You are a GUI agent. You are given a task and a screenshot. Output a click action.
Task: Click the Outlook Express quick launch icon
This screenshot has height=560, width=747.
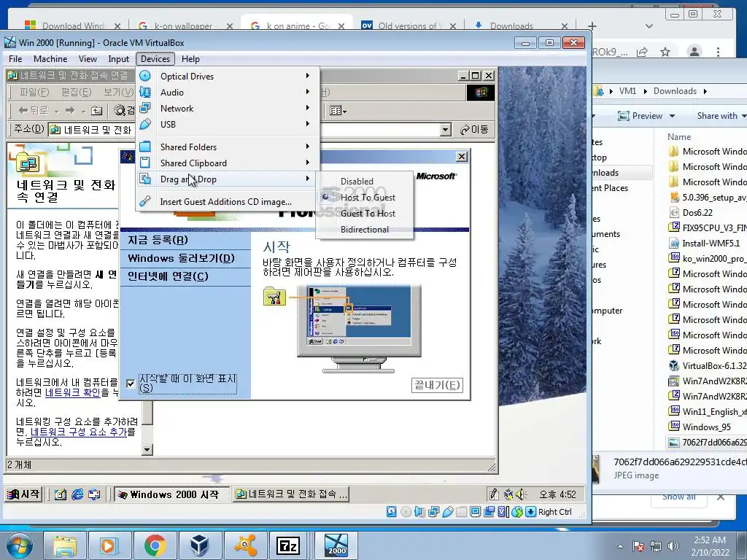pos(94,495)
